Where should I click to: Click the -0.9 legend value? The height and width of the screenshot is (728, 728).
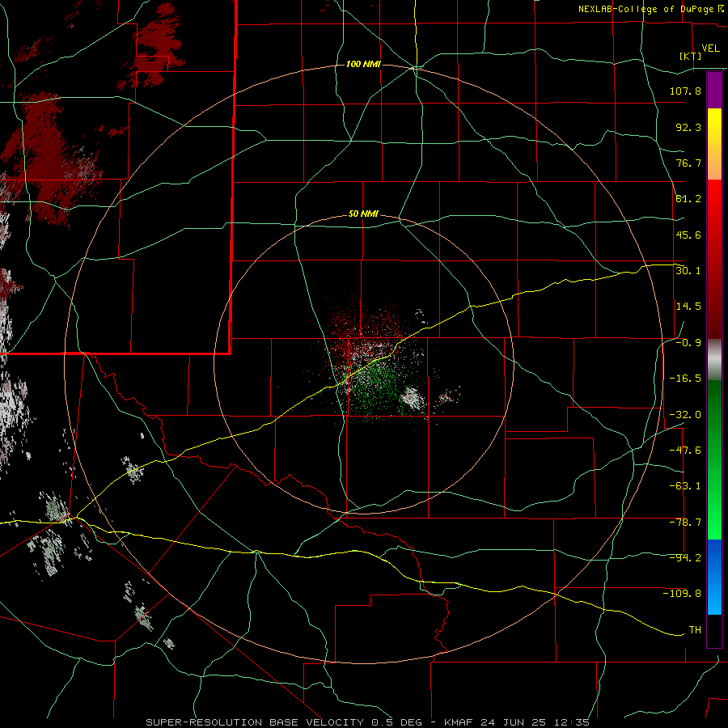pos(688,343)
